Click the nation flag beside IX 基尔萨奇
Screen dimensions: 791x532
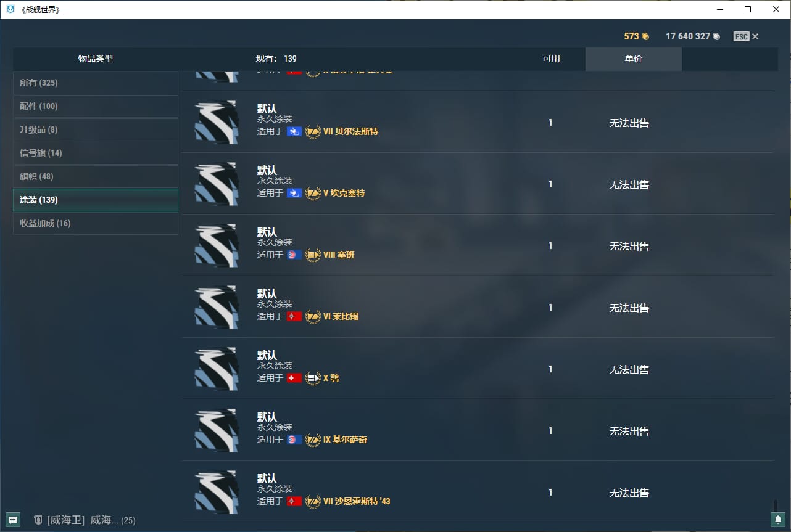(x=294, y=440)
